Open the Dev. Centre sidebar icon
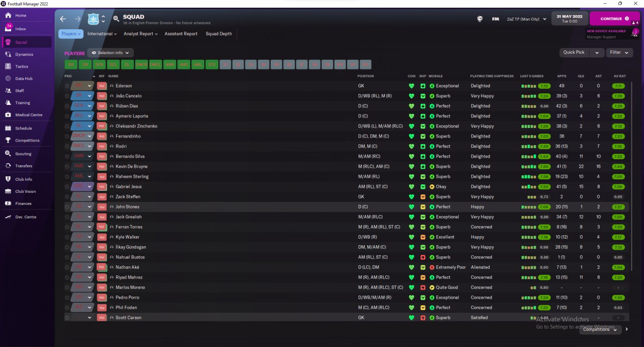 pos(8,217)
